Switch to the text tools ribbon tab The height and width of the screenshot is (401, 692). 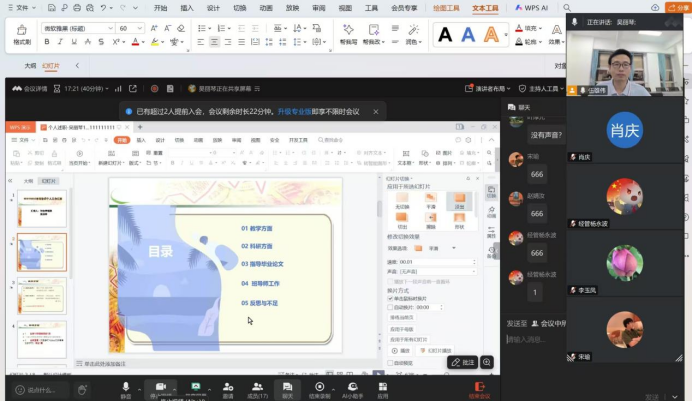[x=485, y=8]
